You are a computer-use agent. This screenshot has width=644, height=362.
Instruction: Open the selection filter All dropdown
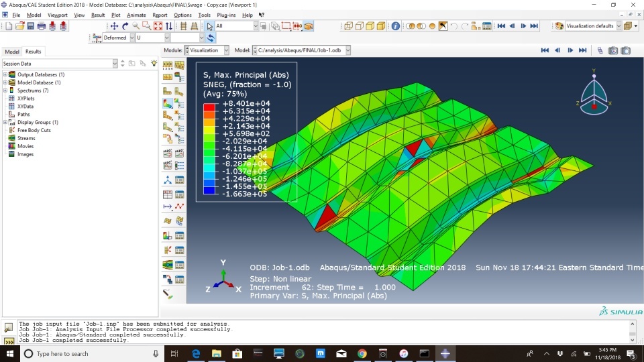[237, 26]
